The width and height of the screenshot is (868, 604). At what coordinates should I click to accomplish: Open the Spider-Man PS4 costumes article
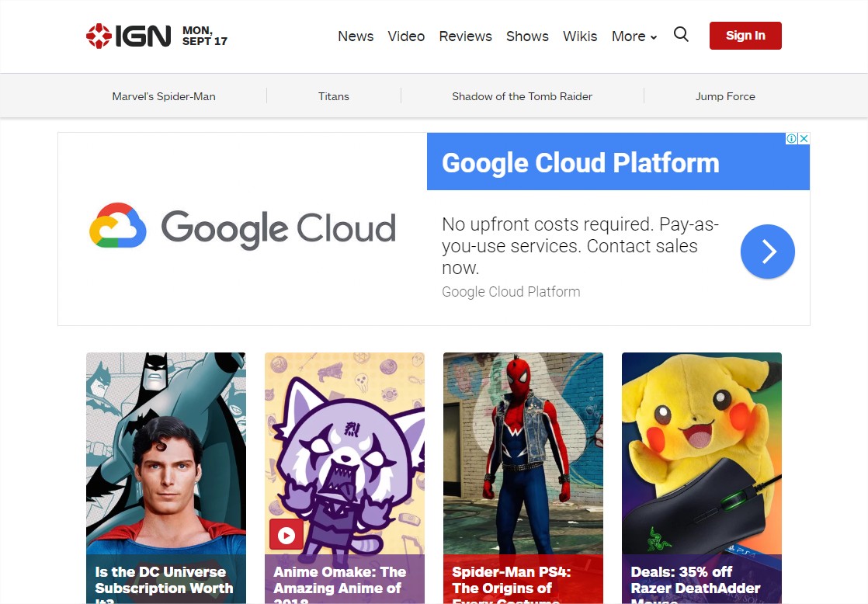pyautogui.click(x=523, y=477)
